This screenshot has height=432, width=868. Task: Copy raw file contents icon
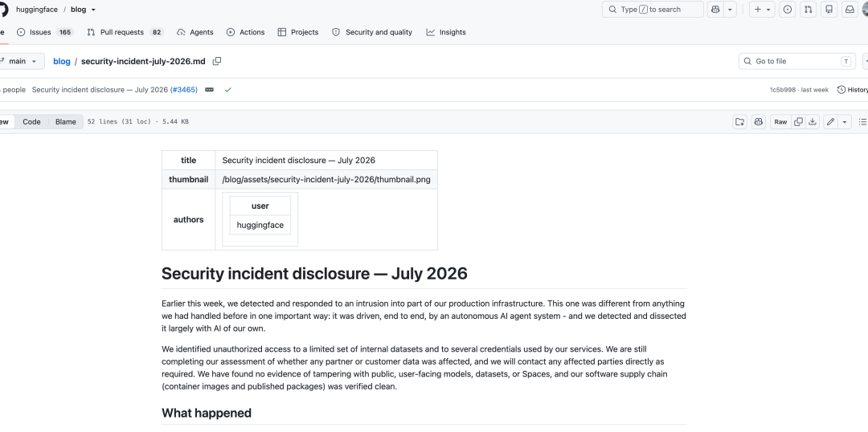pos(798,122)
